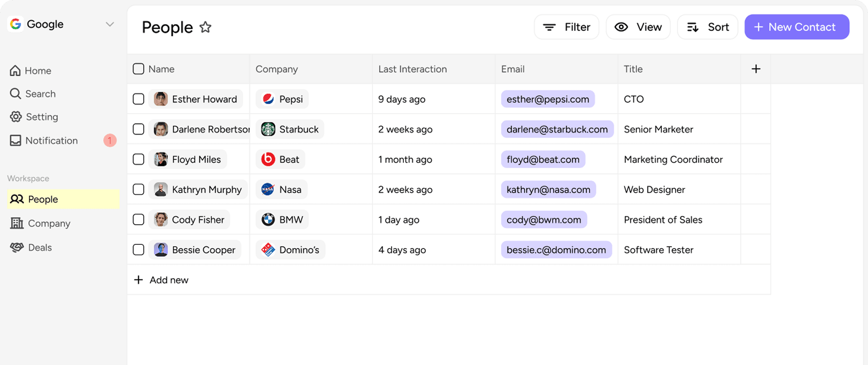Check the Bessie Cooper row checkbox
868x365 pixels.
(x=139, y=250)
